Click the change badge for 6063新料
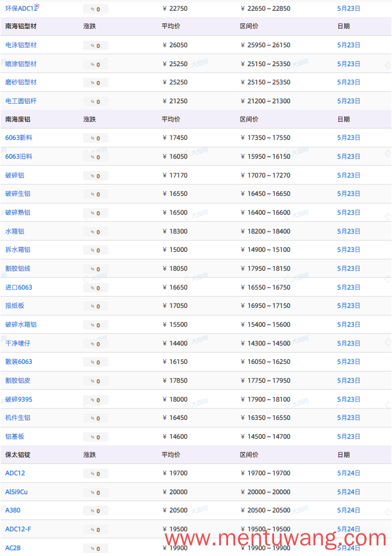The width and height of the screenshot is (392, 556). tap(95, 139)
